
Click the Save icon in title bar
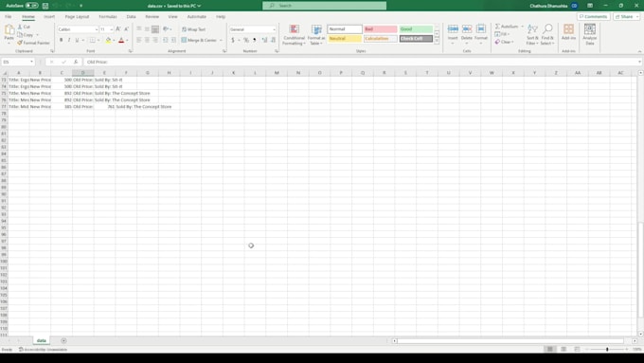pyautogui.click(x=45, y=6)
